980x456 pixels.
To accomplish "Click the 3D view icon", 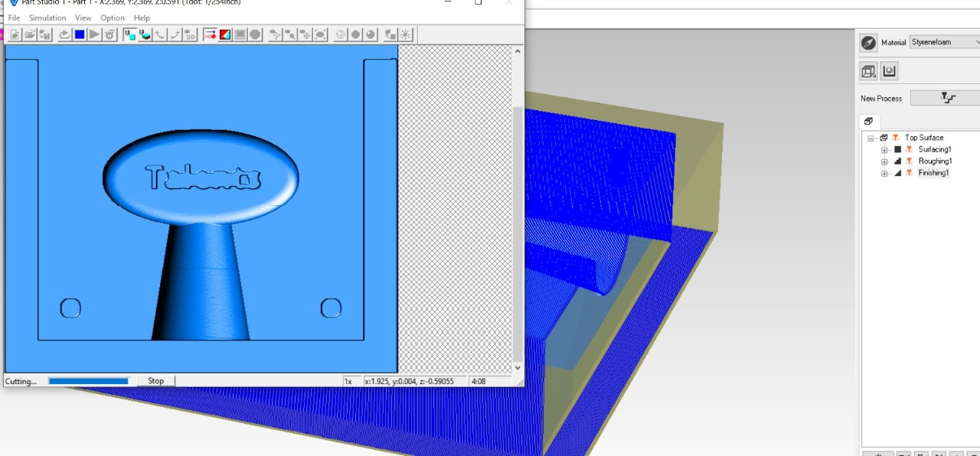I will pyautogui.click(x=190, y=34).
